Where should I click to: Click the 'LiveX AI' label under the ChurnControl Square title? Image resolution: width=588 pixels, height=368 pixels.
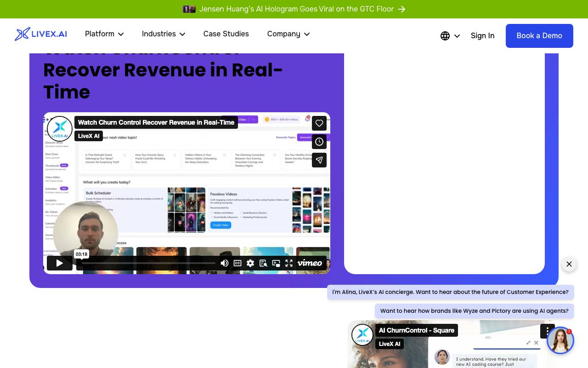point(390,344)
